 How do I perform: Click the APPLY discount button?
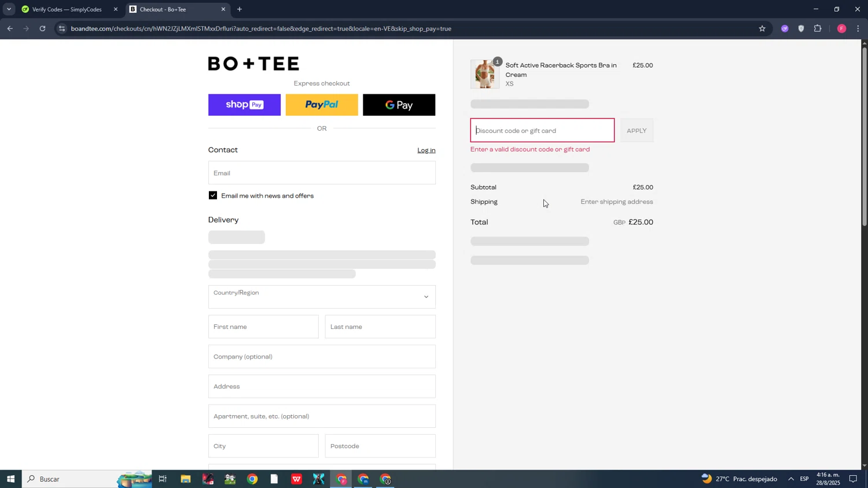(x=637, y=131)
